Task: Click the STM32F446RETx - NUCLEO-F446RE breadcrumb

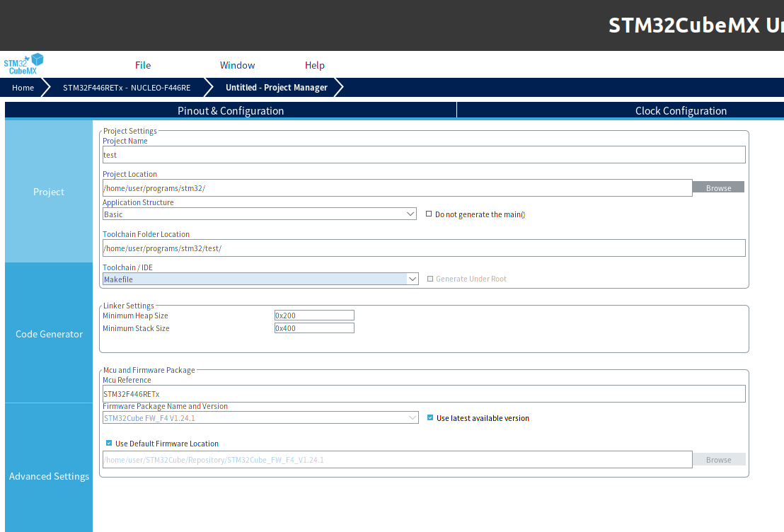Action: tap(127, 88)
